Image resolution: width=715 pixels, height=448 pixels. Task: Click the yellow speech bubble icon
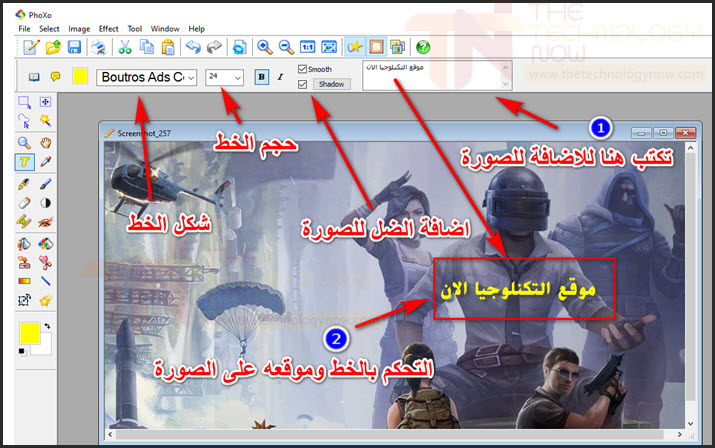[56, 76]
